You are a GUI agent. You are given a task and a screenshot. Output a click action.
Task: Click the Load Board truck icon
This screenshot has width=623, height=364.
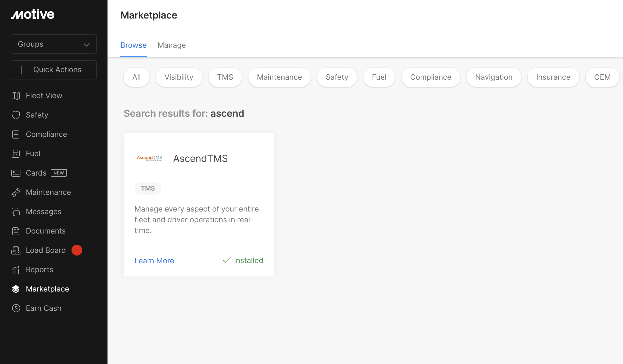16,250
